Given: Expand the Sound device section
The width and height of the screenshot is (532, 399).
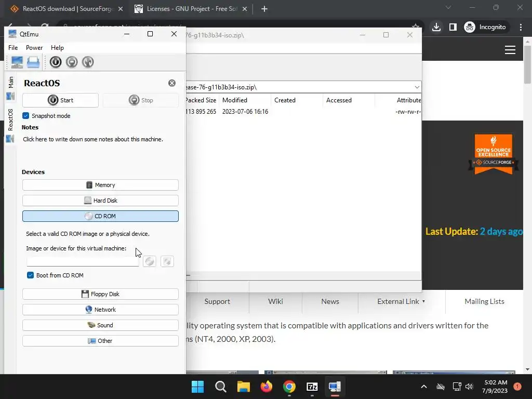Looking at the screenshot, I should click(x=100, y=325).
